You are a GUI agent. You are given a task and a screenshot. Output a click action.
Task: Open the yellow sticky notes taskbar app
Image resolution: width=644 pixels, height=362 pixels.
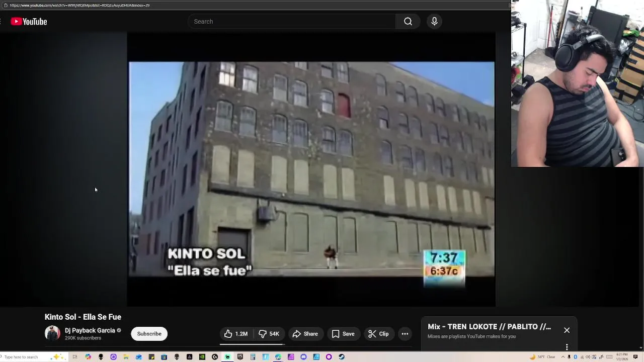coord(151,357)
